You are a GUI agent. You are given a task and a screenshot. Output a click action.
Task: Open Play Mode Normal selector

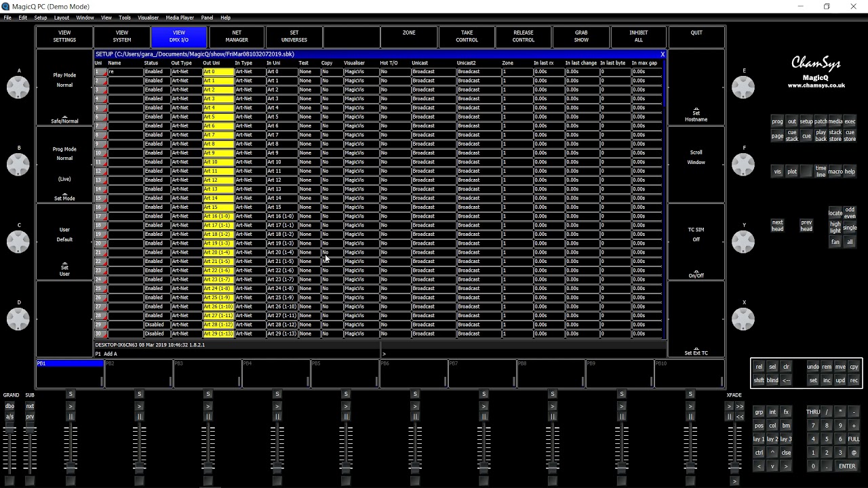pyautogui.click(x=64, y=88)
